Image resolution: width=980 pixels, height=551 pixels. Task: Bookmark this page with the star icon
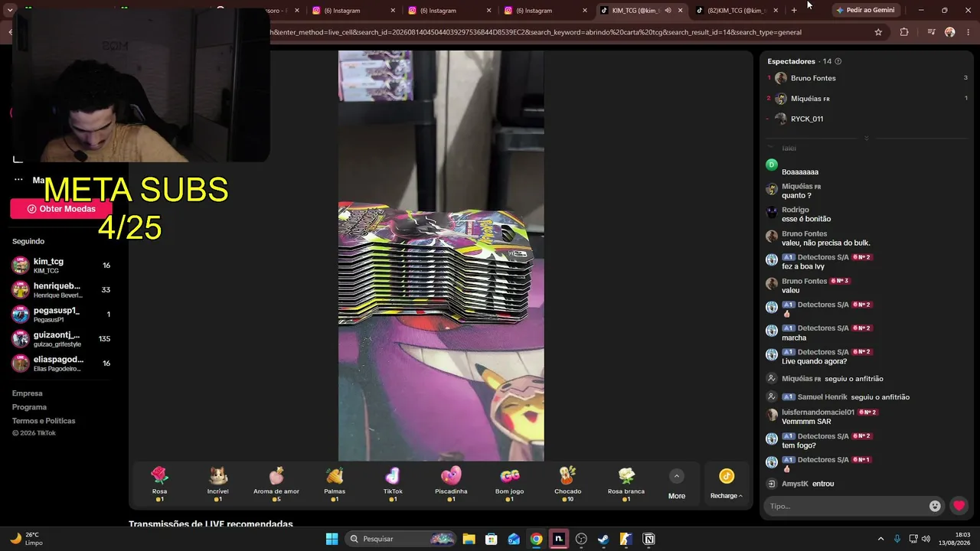pyautogui.click(x=878, y=32)
